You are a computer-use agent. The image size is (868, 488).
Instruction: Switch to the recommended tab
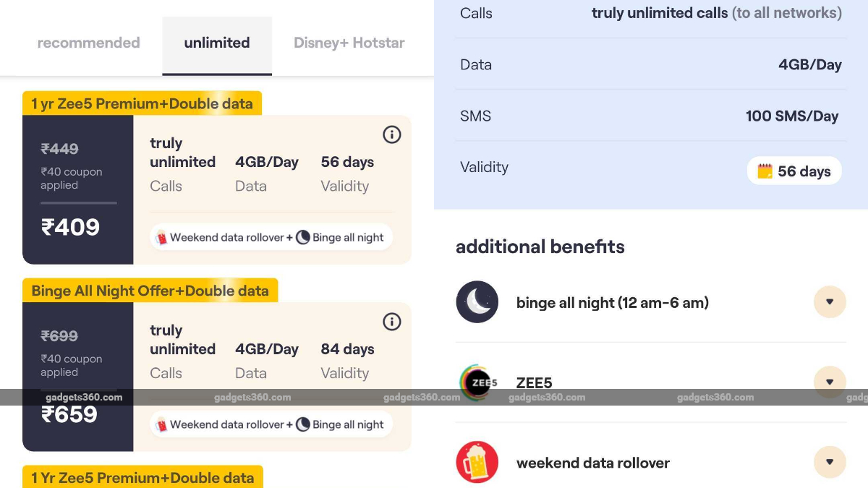(88, 43)
